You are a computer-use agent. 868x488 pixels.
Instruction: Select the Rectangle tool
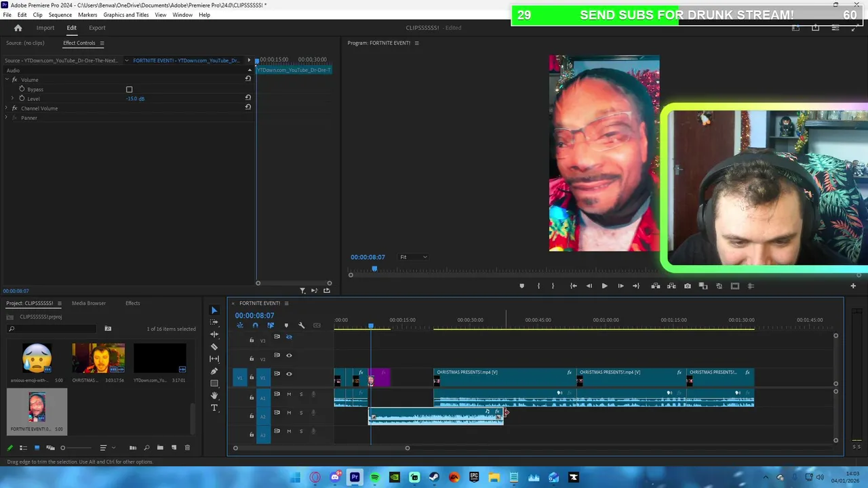[x=214, y=384]
